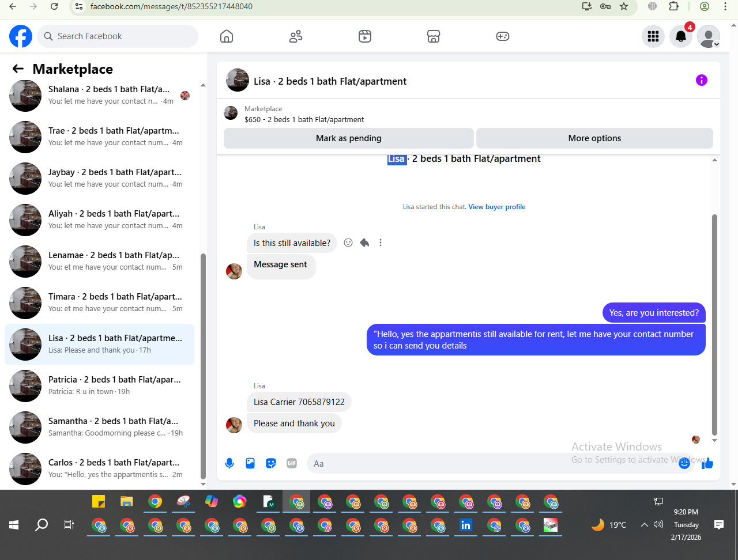This screenshot has width=738, height=560.
Task: Open the Facebook apps grid menu
Action: pyautogui.click(x=653, y=36)
